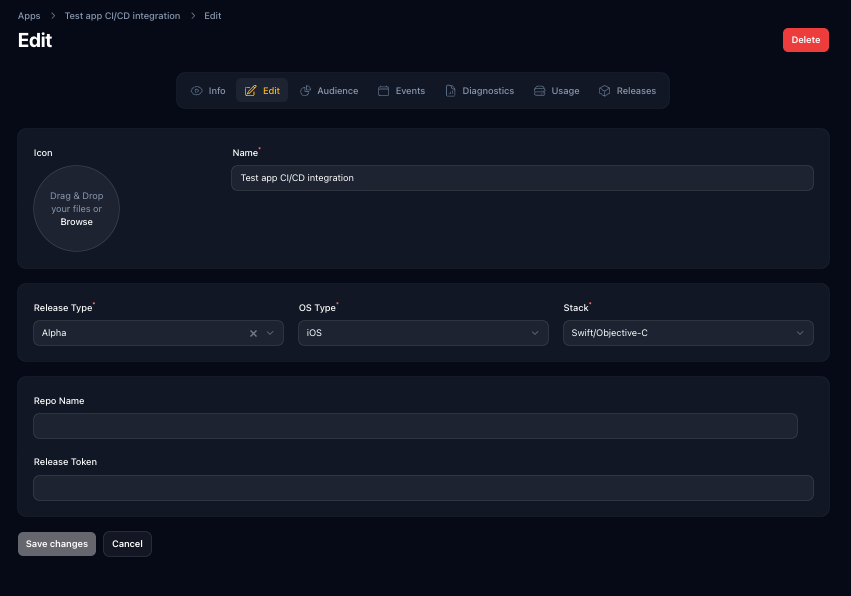Click the Cancel button
The image size is (851, 596).
point(127,544)
